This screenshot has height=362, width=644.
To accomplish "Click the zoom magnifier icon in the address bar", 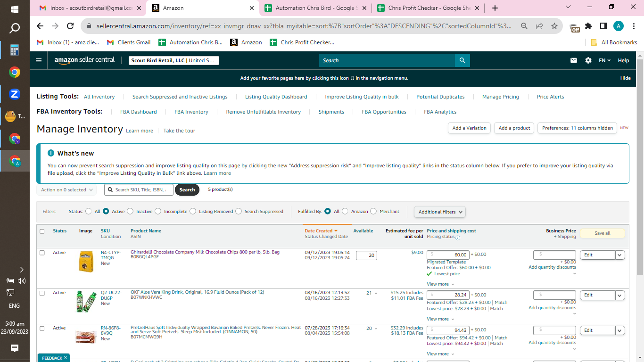I will tap(524, 26).
